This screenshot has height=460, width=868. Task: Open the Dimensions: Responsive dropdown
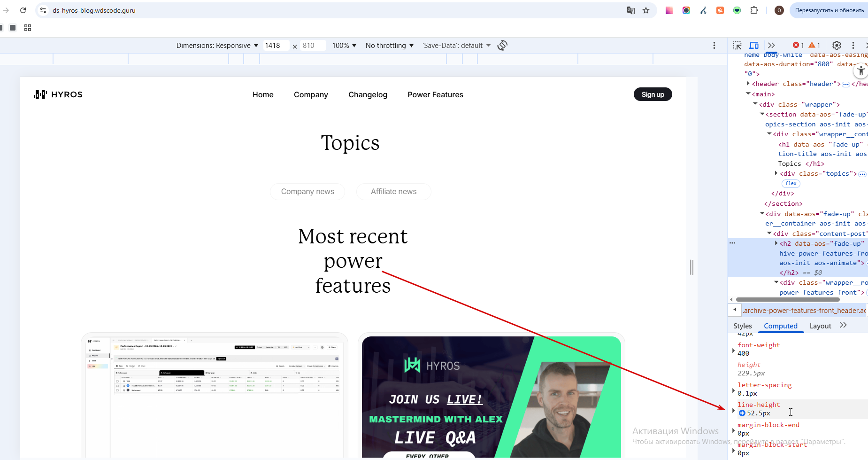point(217,45)
